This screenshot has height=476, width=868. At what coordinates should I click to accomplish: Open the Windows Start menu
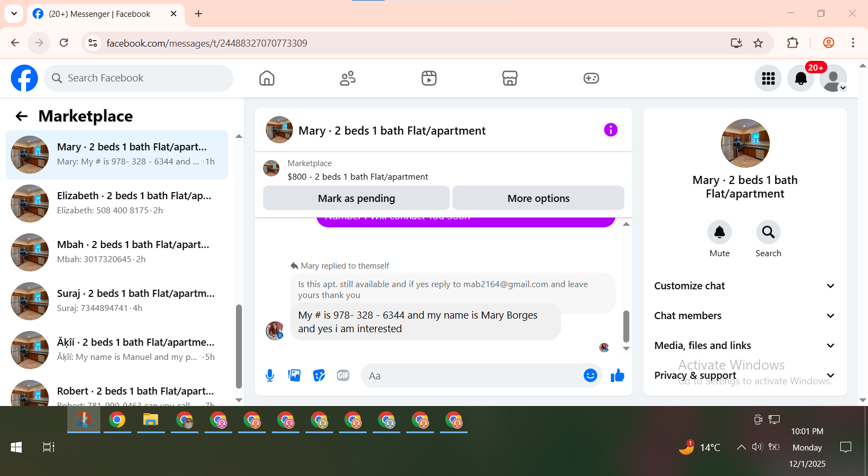pos(16,447)
